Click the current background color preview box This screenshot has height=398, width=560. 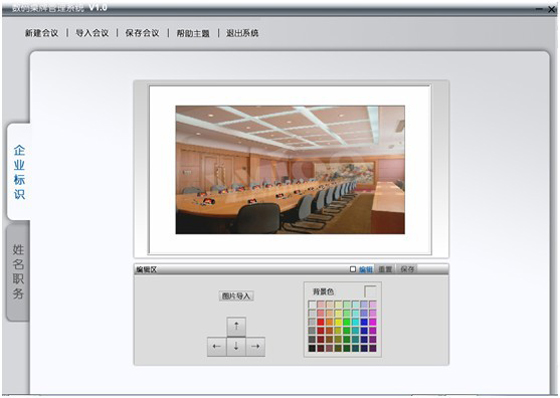tap(370, 291)
